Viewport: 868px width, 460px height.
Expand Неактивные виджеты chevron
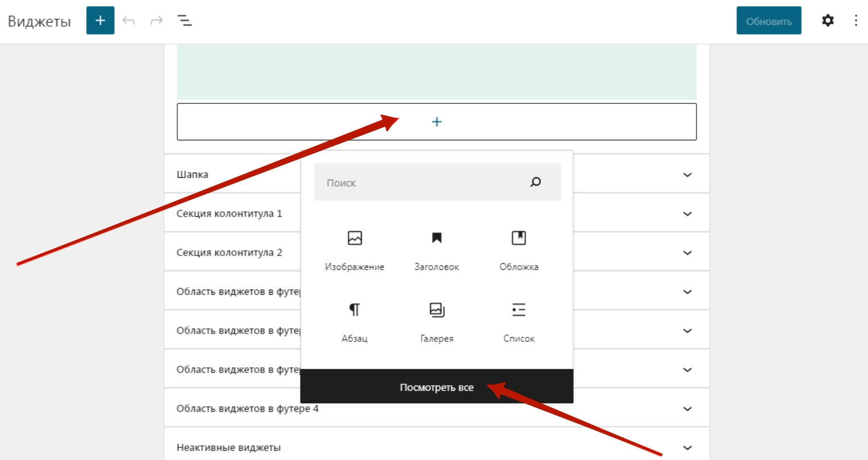tap(687, 448)
